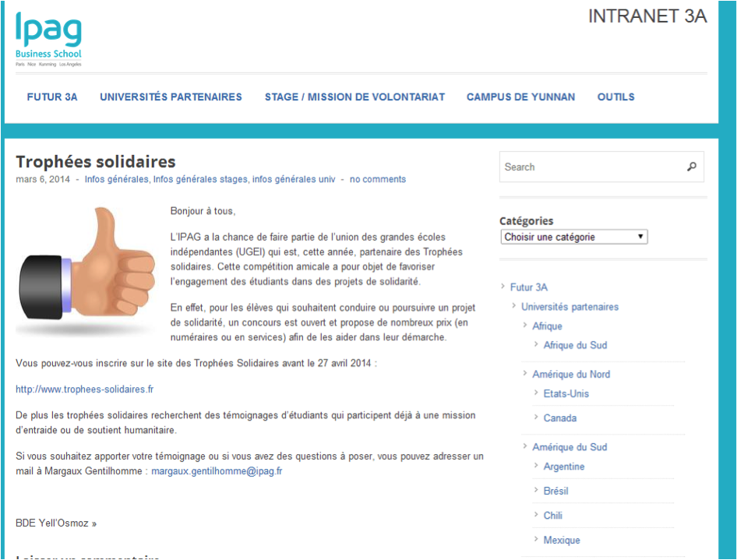Select STAGE / MISSION DE VOLONTARIAT menu
737x560 pixels.
coord(354,97)
